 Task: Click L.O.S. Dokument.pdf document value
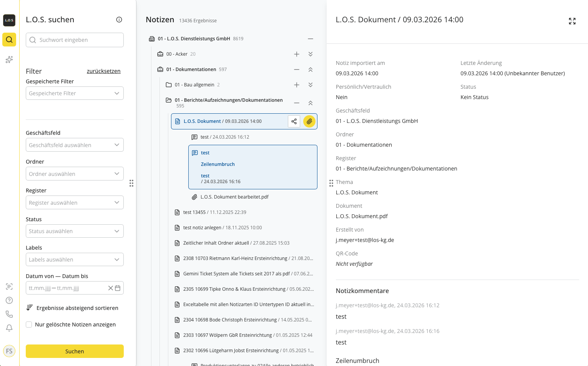362,216
